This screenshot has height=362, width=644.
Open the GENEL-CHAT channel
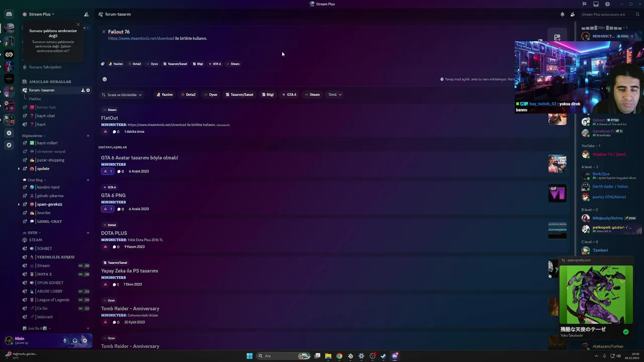click(x=49, y=221)
